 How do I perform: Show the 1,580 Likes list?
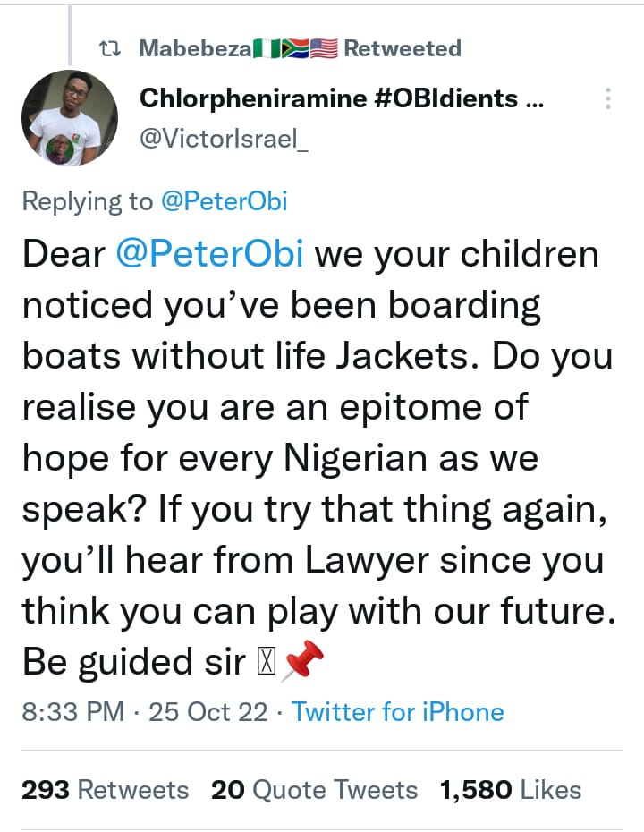point(511,790)
